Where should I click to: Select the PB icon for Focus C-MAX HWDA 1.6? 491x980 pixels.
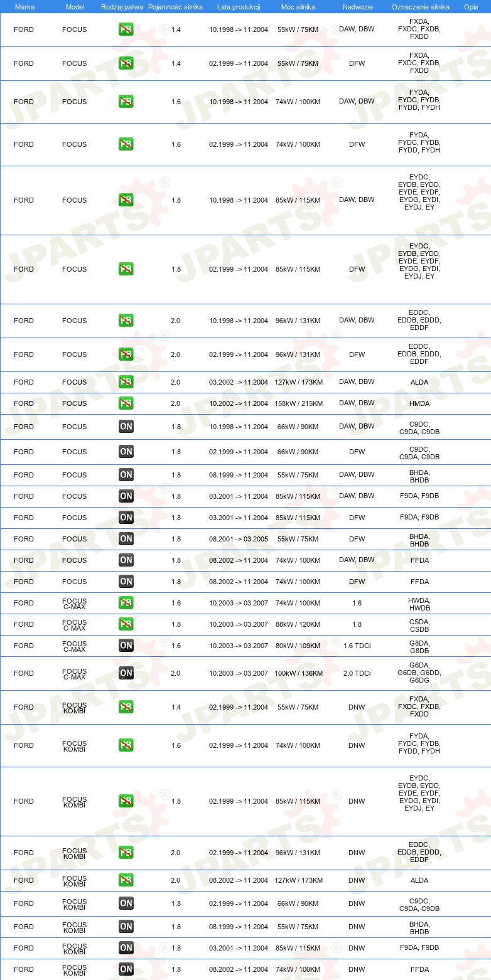126,603
